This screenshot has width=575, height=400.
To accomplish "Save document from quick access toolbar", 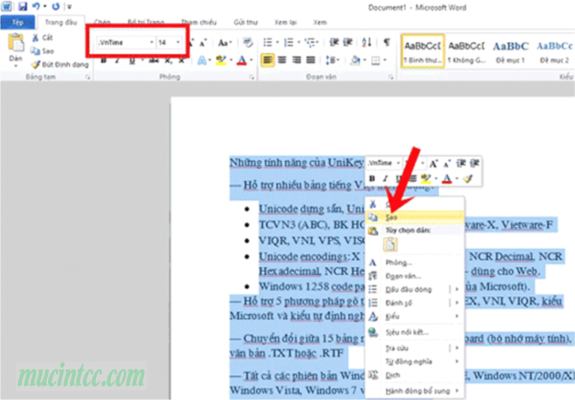I will (23, 7).
